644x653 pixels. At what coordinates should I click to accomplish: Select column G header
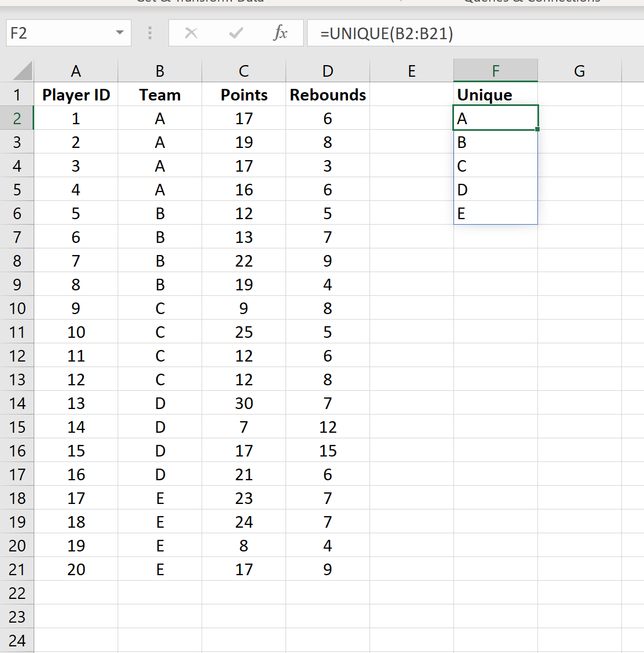click(579, 71)
